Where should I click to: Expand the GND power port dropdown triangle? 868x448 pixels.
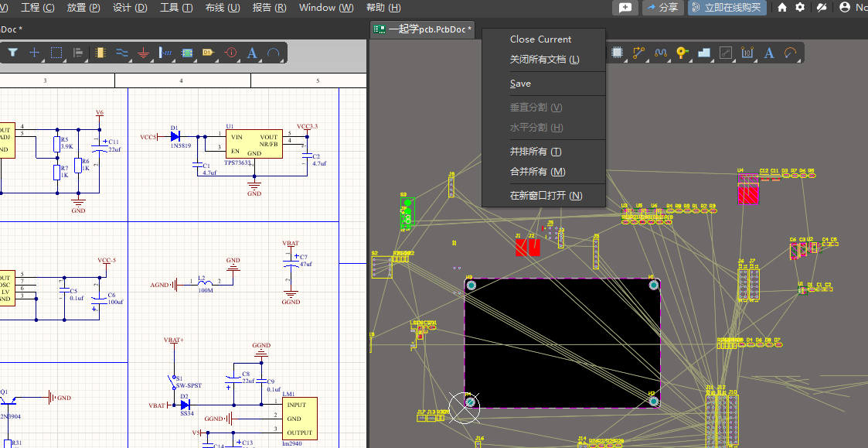(151, 60)
